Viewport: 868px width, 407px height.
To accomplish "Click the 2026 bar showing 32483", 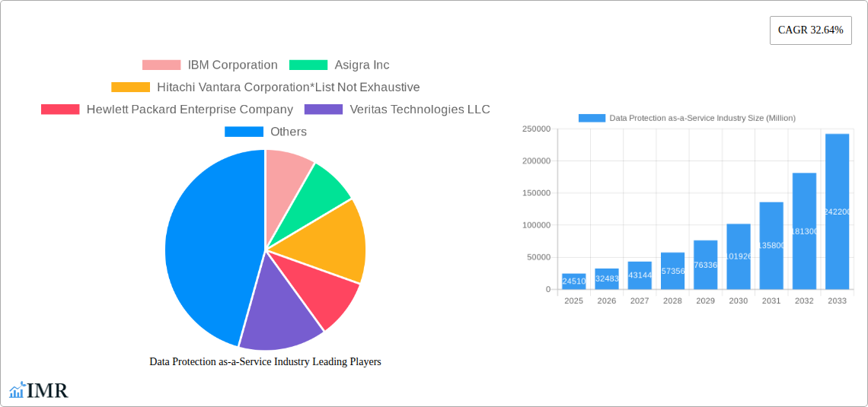I will point(607,279).
